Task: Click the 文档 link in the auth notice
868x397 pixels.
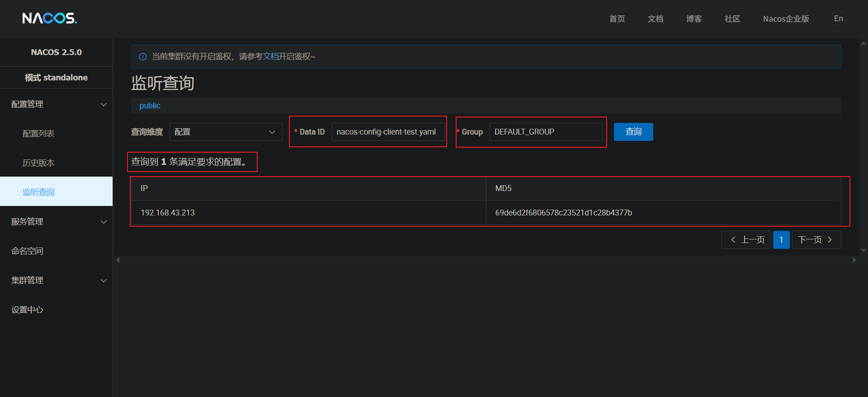Action: coord(270,56)
